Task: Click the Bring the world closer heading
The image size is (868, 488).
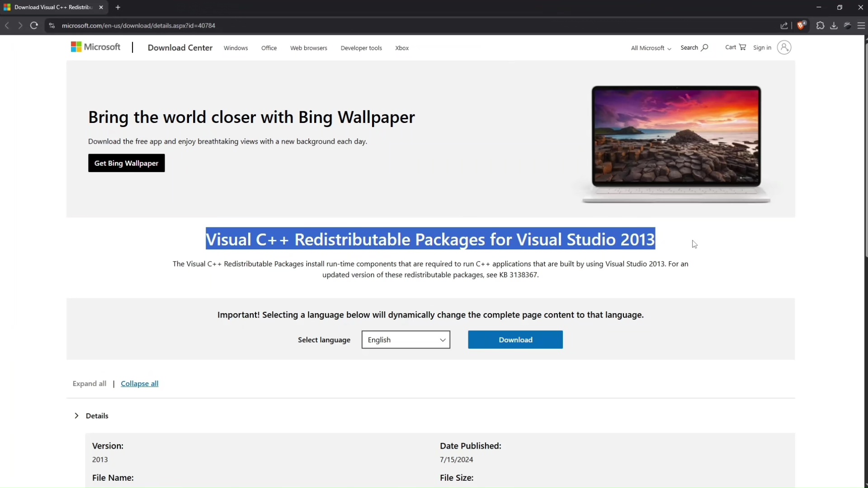Action: [251, 117]
